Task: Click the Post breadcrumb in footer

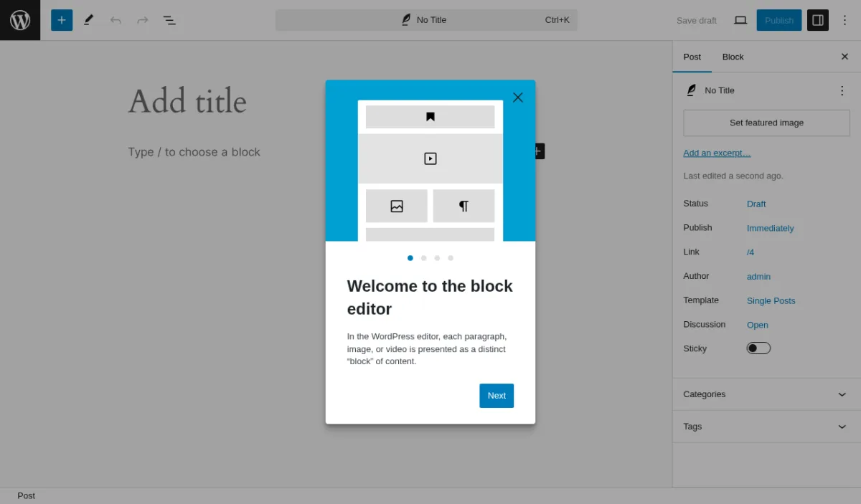Action: (x=27, y=495)
